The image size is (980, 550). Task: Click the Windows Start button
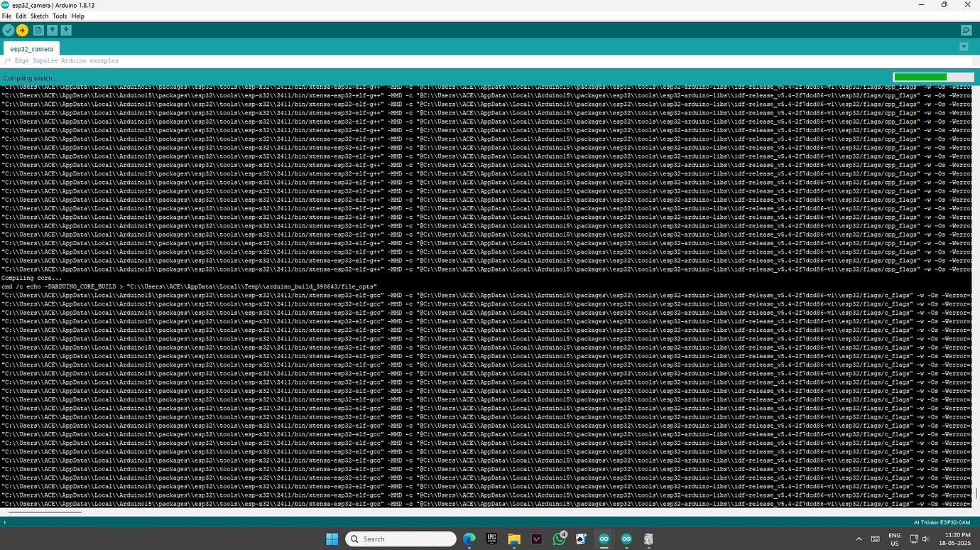pos(331,539)
